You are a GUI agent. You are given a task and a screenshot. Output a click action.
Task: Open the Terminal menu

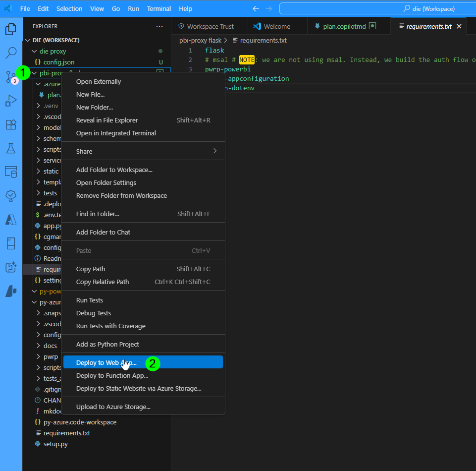point(159,9)
